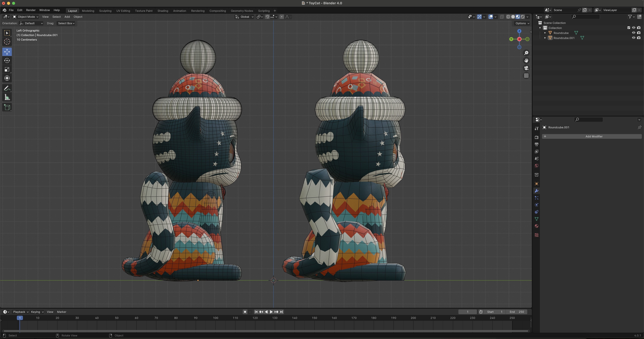Expand the Roundcube.001 tree item
644x339 pixels.
545,38
